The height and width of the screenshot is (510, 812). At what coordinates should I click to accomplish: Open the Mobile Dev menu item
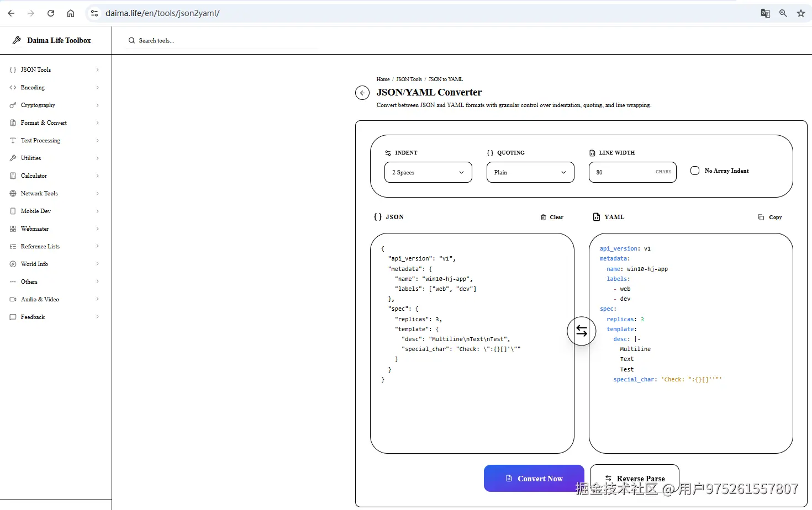click(55, 211)
